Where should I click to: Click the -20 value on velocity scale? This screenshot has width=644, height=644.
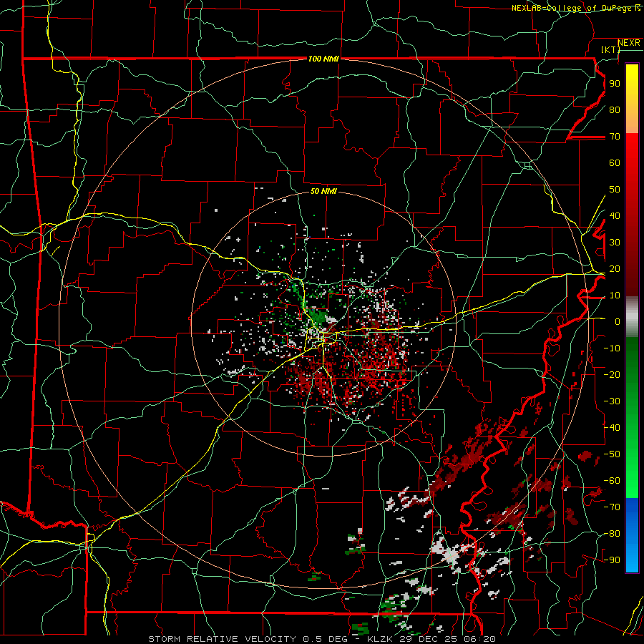(x=612, y=374)
